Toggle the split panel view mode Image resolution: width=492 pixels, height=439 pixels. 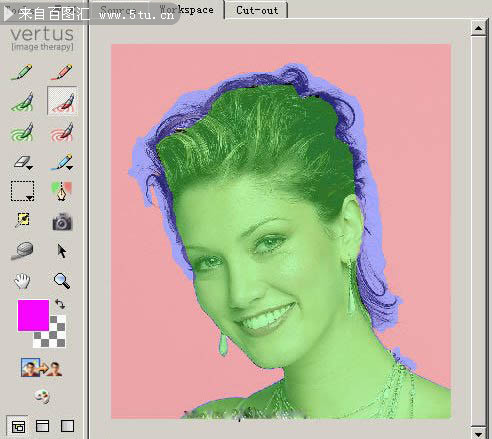pos(42,426)
